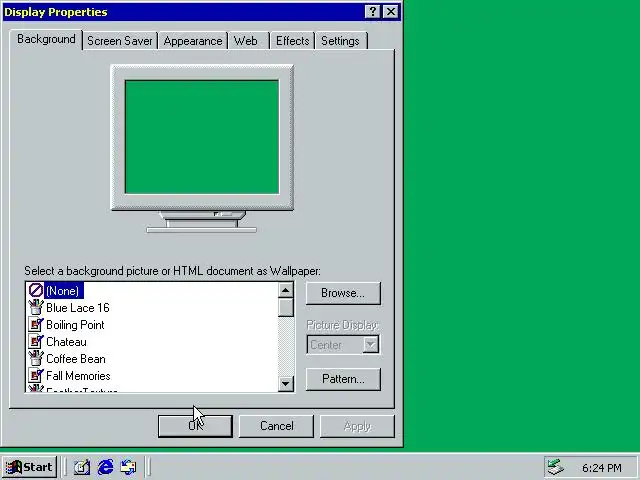Click the system tray network icon
Image resolution: width=640 pixels, height=480 pixels.
click(556, 467)
